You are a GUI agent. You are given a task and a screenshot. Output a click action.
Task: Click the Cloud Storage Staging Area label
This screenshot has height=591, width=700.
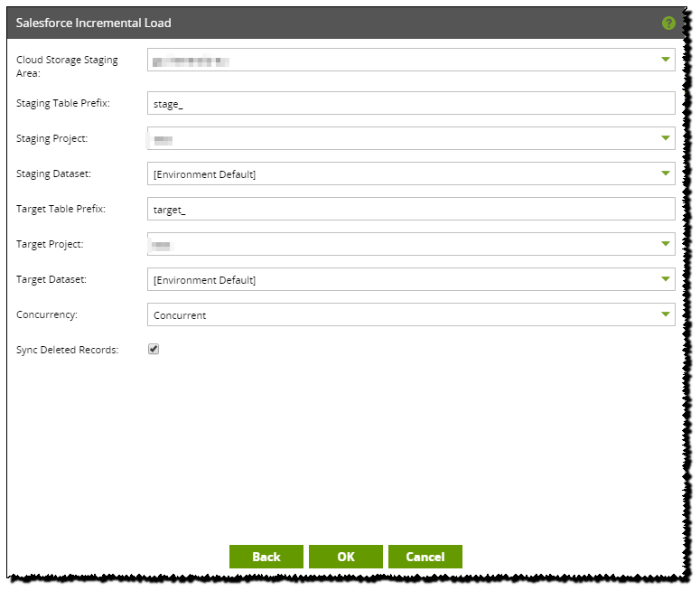(x=67, y=66)
